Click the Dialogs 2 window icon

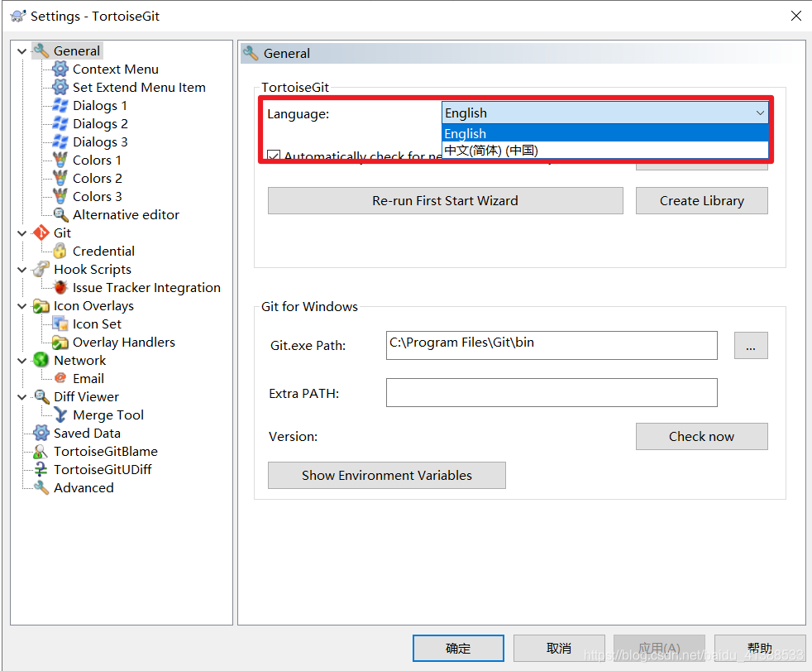60,123
